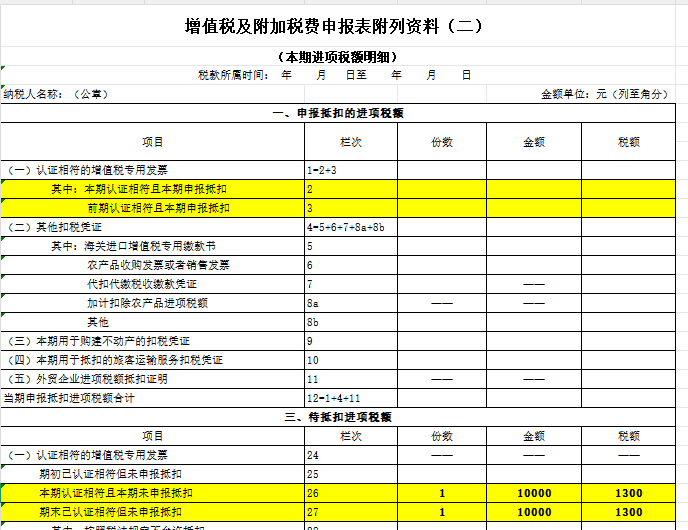
Task: Click the empty 税额 cell in row 12
Action: tap(628, 398)
